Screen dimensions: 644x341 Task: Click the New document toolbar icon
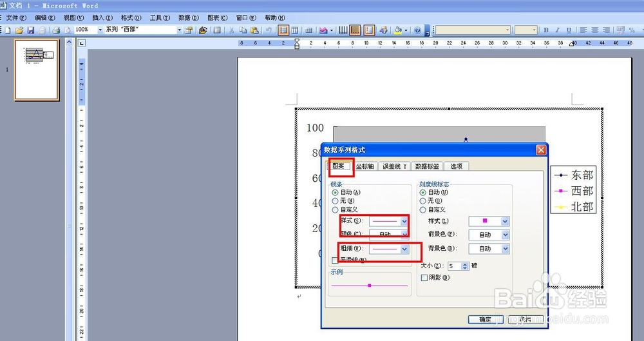(x=7, y=30)
